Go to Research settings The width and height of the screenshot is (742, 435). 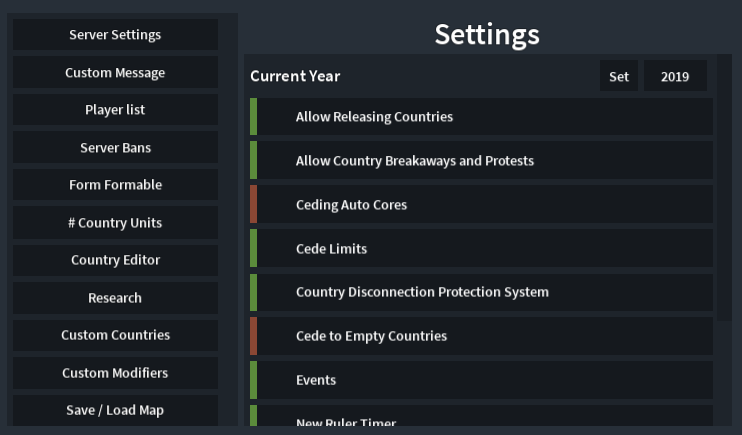(x=115, y=298)
